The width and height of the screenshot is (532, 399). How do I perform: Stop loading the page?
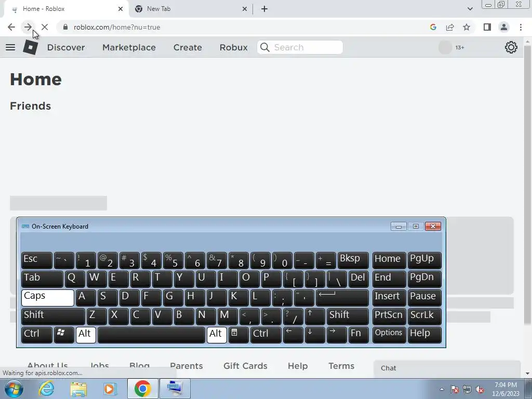tap(45, 27)
